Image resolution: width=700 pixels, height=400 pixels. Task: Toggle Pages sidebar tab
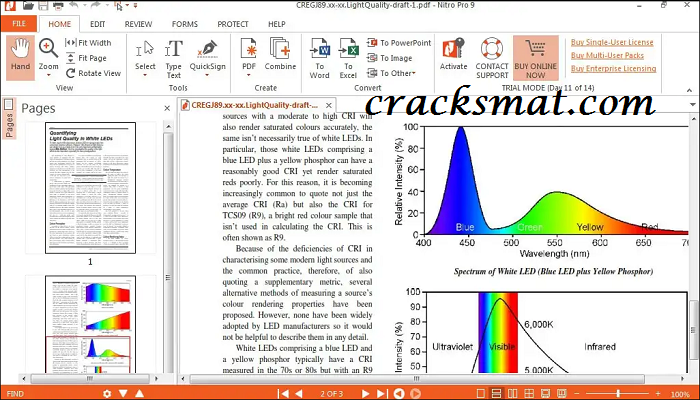pyautogui.click(x=8, y=118)
